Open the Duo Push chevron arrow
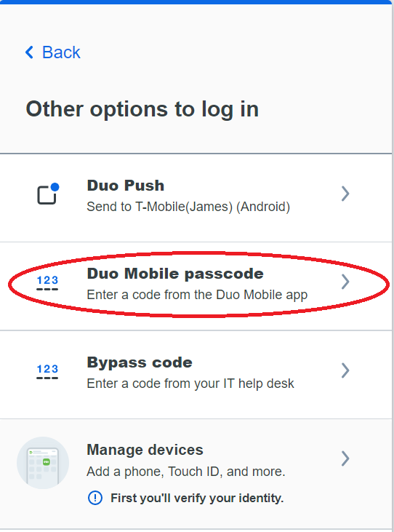 pyautogui.click(x=345, y=194)
